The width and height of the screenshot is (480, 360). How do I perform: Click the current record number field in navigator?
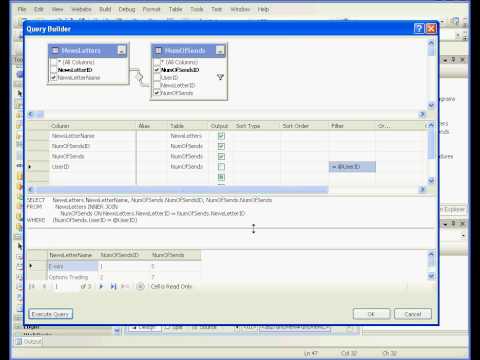66,286
